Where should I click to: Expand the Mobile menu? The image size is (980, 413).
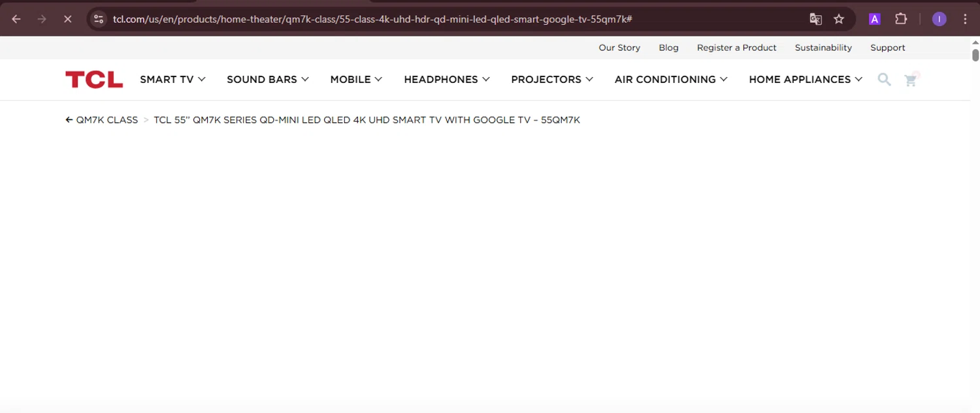356,80
